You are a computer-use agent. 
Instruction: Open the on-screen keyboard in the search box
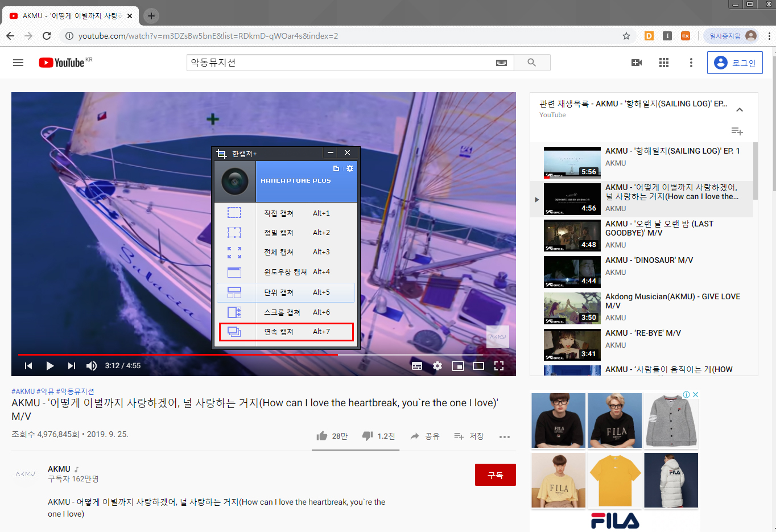click(x=501, y=63)
